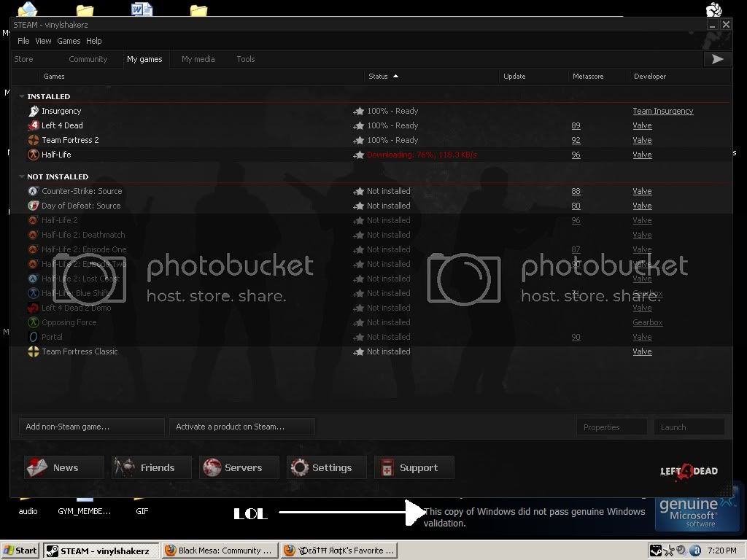Image resolution: width=747 pixels, height=560 pixels.
Task: Toggle the favorite star for Left 4 Dead
Action: point(358,126)
